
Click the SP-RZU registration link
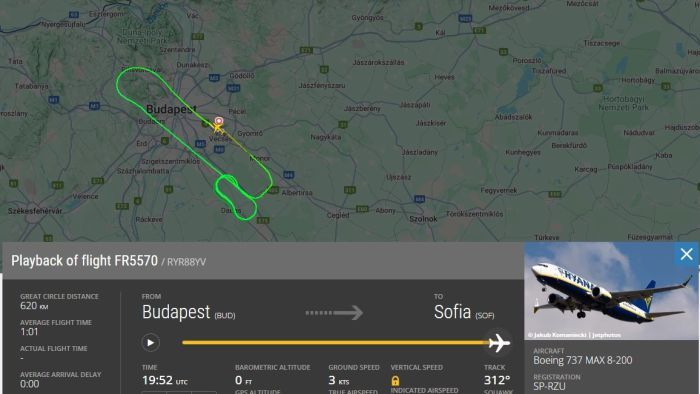click(549, 386)
